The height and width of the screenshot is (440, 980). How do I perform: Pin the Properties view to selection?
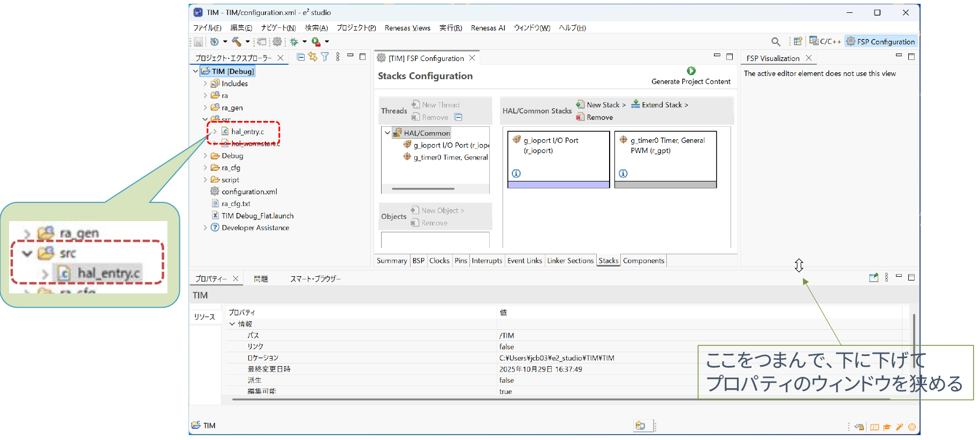tap(873, 277)
